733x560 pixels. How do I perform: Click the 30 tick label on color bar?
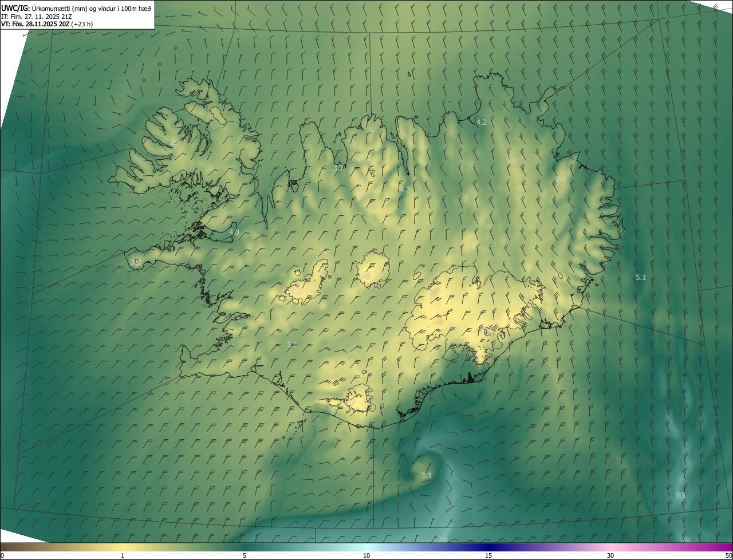click(610, 555)
